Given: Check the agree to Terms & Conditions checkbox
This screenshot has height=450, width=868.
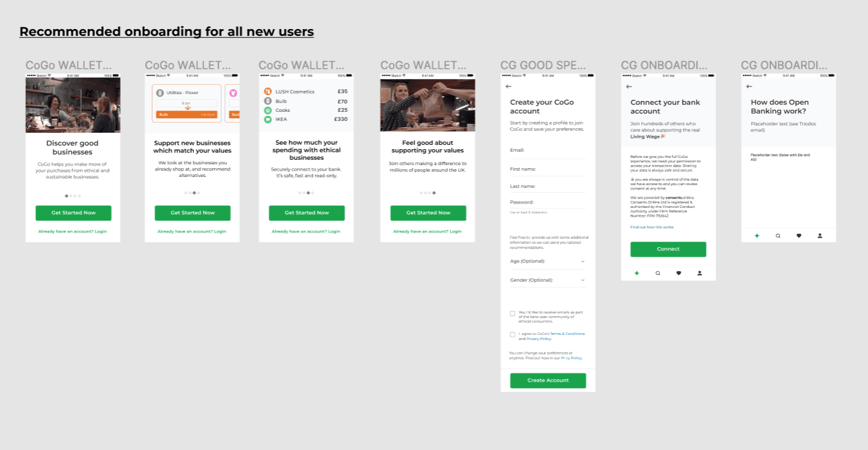Looking at the screenshot, I should 512,334.
